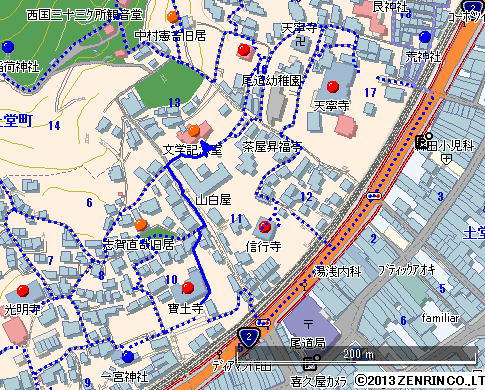485x390 pixels.
Task: Select the orange marker above 志賀直哉旧居
Action: tap(141, 225)
